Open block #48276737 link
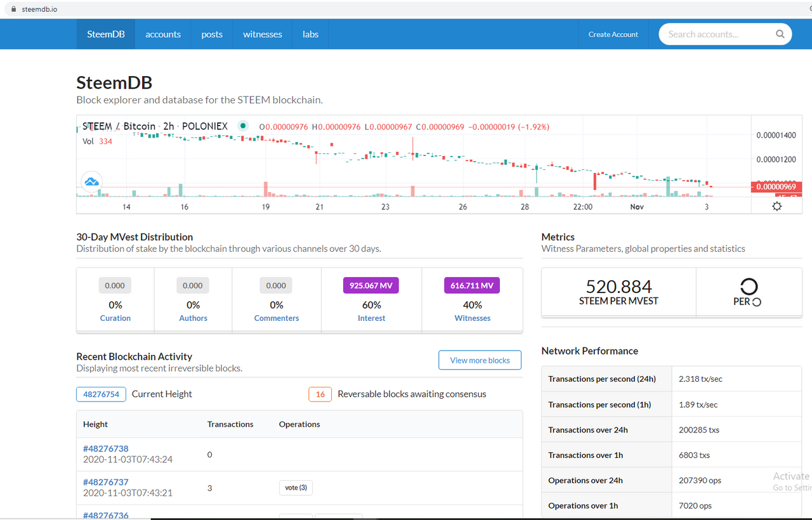Viewport: 812px width, 520px height. pyautogui.click(x=106, y=482)
